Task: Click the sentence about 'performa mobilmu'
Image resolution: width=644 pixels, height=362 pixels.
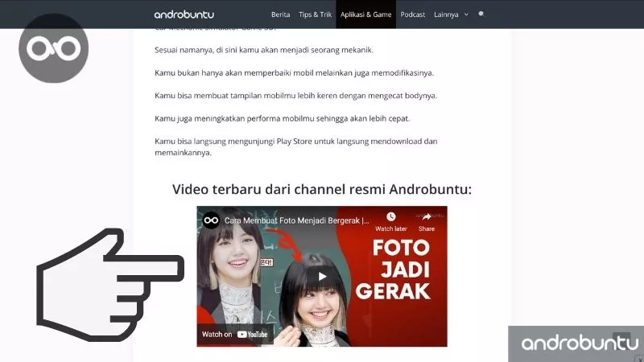Action: pyautogui.click(x=283, y=118)
